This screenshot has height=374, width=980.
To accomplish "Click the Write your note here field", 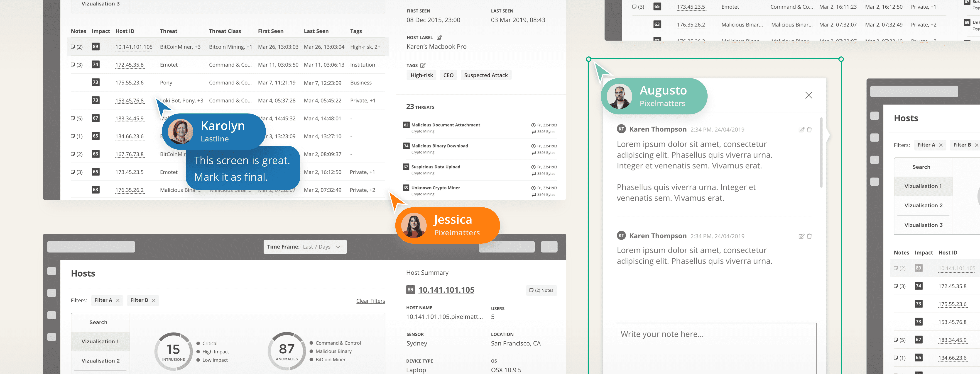I will click(x=715, y=348).
